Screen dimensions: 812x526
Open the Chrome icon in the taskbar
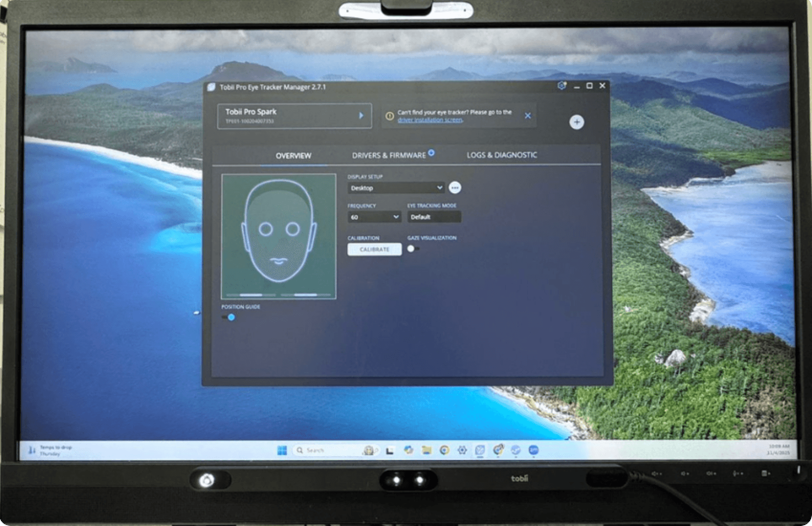tap(444, 450)
